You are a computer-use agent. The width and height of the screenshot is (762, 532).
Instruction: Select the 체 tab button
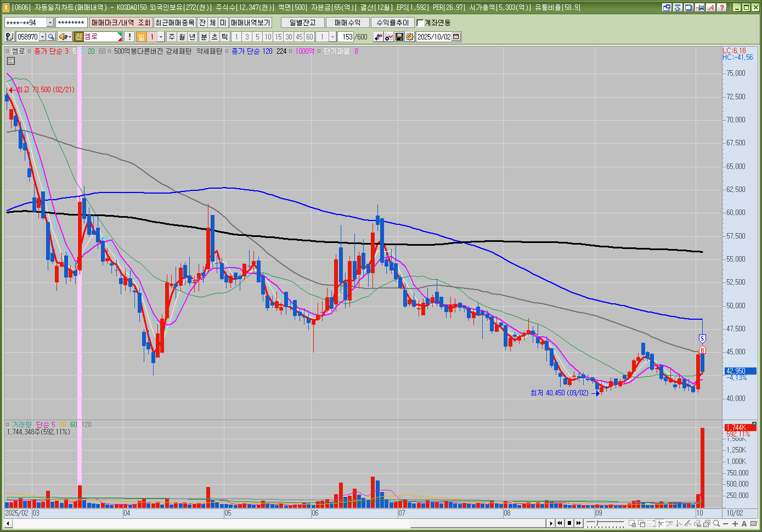coord(213,22)
